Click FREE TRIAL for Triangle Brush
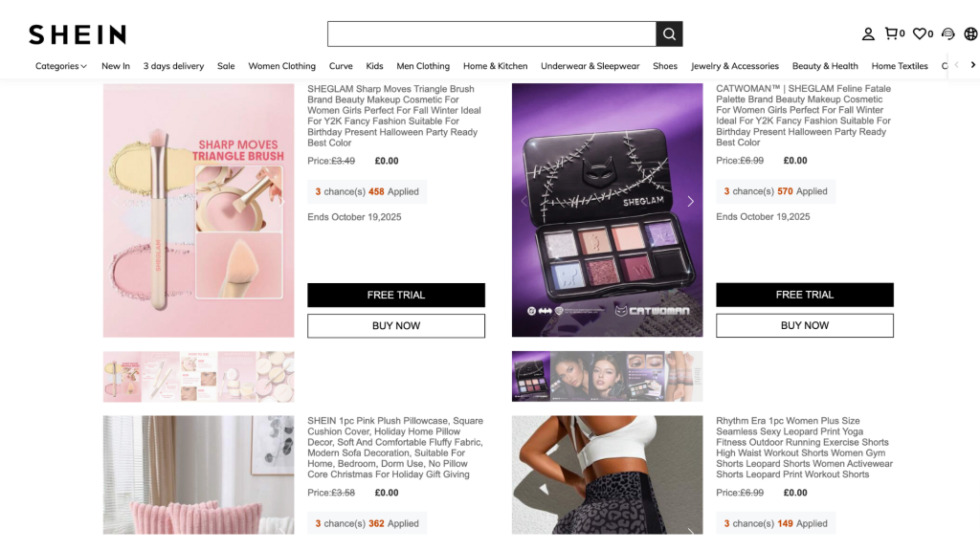This screenshot has height=551, width=980. (x=395, y=295)
